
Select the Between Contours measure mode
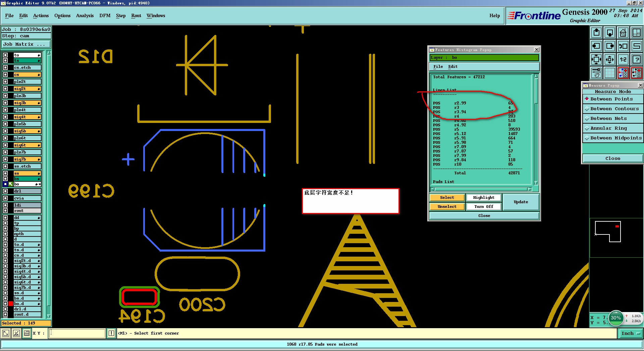point(613,108)
